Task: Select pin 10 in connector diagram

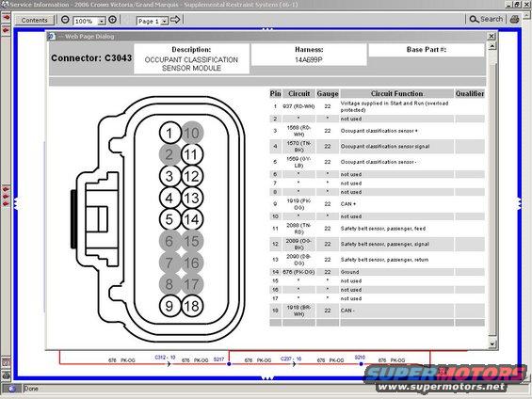Action: [x=192, y=133]
